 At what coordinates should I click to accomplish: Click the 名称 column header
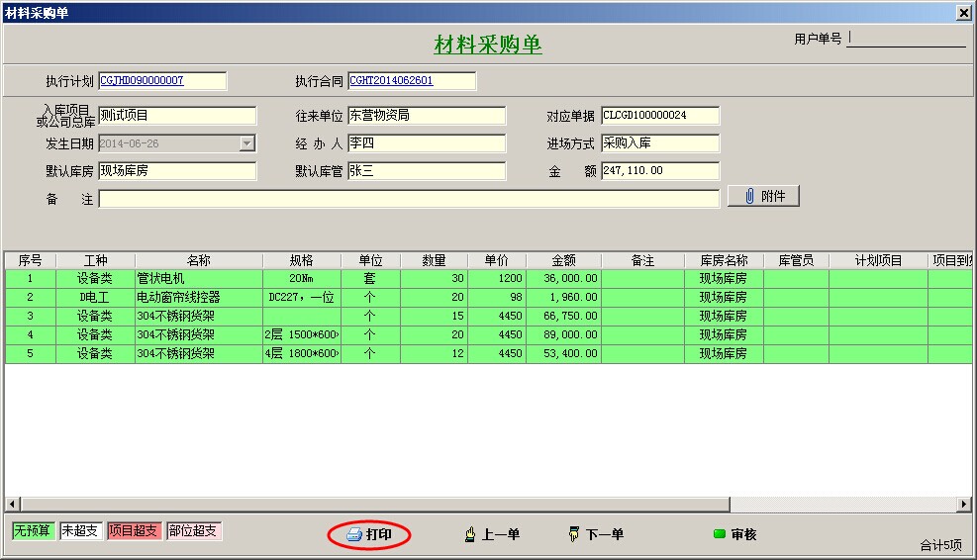tap(198, 260)
